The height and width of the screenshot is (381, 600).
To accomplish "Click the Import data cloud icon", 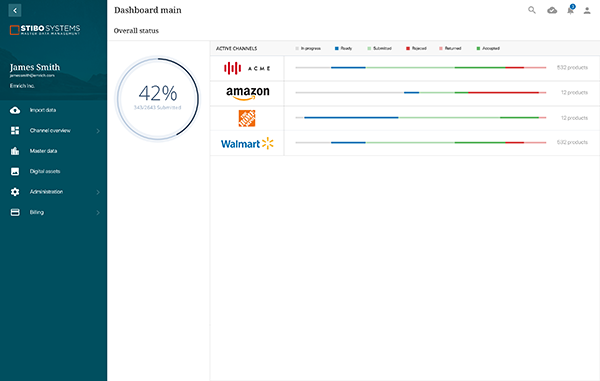I will point(15,110).
